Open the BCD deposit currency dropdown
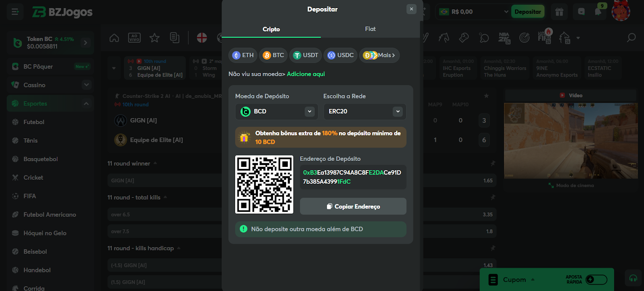This screenshot has height=291, width=644. 277,112
